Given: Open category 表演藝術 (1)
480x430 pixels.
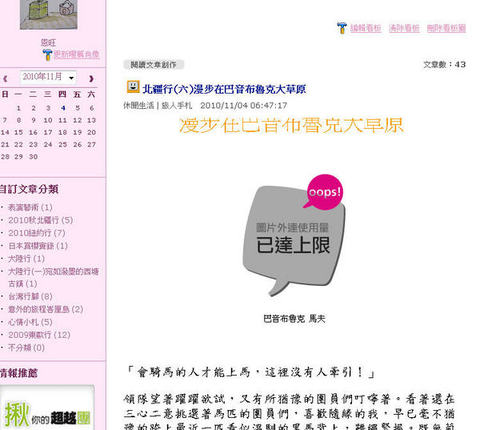Looking at the screenshot, I should pos(30,207).
